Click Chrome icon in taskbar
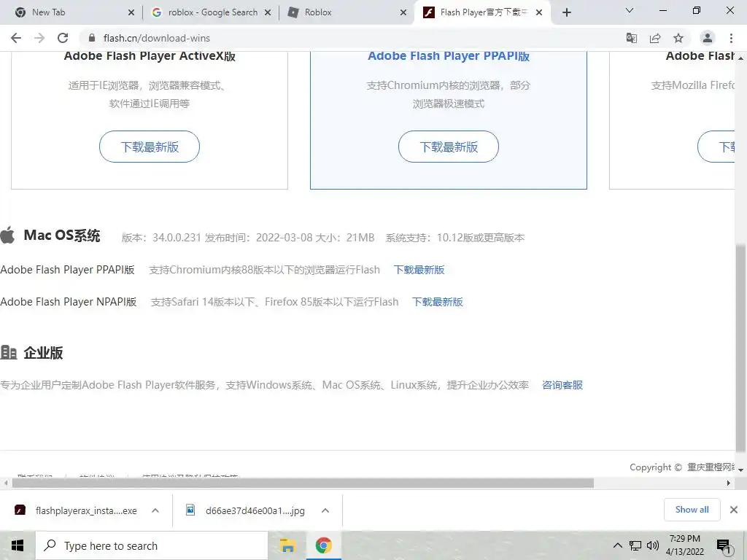 (323, 545)
